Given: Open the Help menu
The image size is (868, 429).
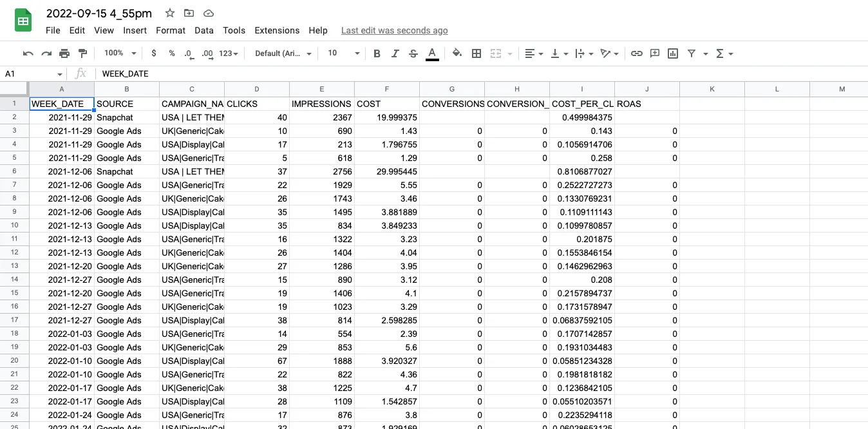Looking at the screenshot, I should (318, 30).
